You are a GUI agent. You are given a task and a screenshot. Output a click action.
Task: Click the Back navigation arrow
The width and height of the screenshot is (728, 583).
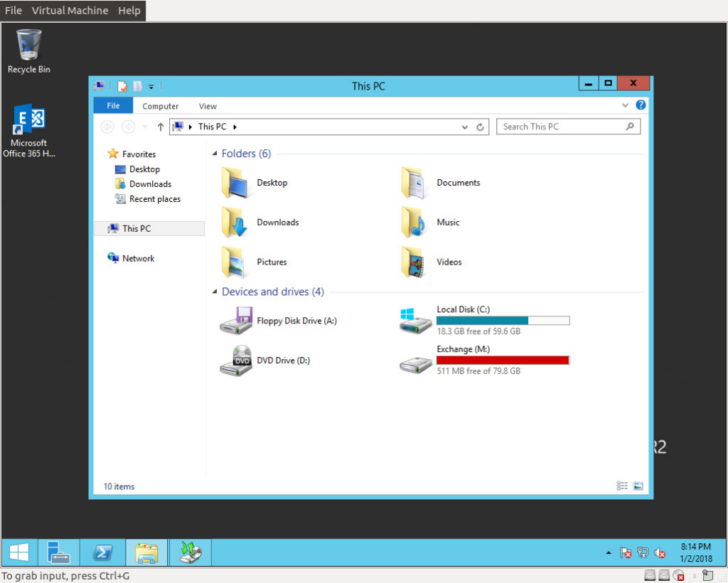click(107, 127)
